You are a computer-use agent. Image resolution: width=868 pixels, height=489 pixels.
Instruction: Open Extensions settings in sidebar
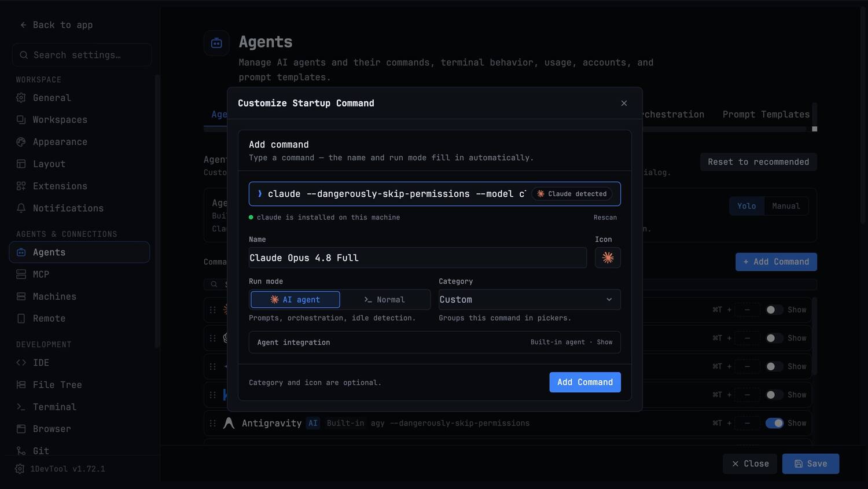(79, 186)
